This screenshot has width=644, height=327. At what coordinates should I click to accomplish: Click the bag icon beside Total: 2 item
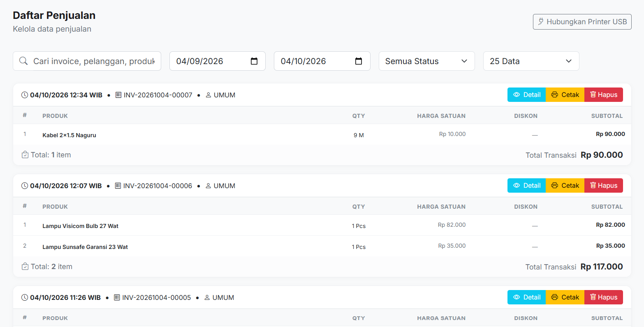pos(25,267)
